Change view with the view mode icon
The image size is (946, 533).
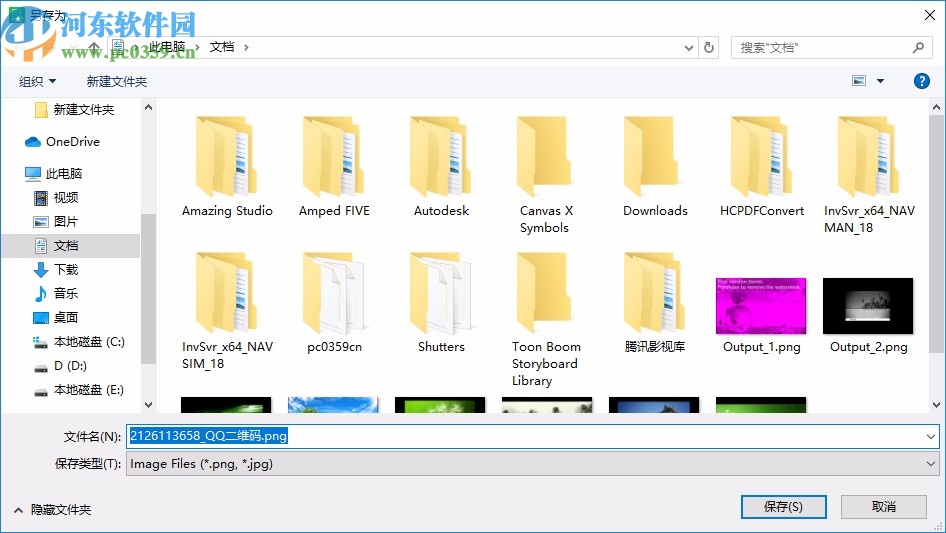click(859, 81)
